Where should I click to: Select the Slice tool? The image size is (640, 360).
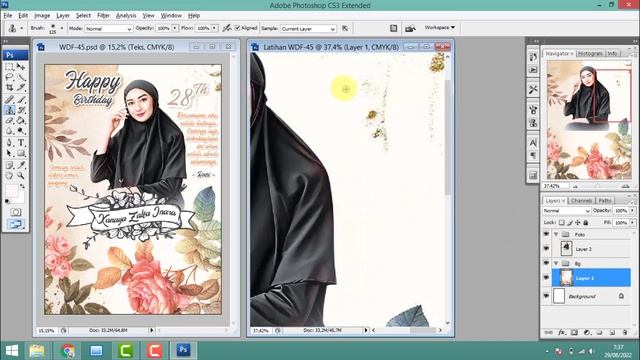[x=21, y=88]
